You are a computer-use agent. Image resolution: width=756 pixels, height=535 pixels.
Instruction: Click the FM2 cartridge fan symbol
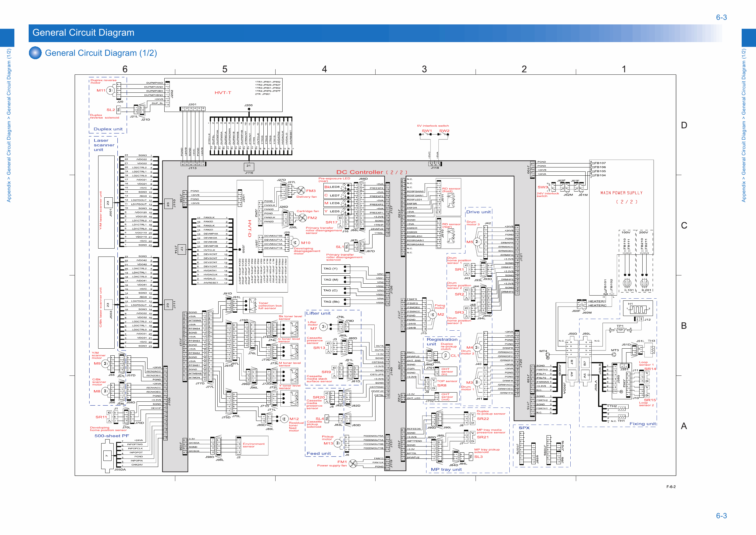(303, 218)
